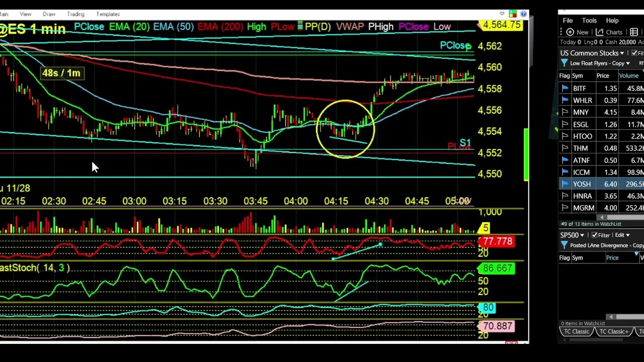Image resolution: width=644 pixels, height=362 pixels.
Task: Toggle the flag on WHLR row
Action: [565, 101]
